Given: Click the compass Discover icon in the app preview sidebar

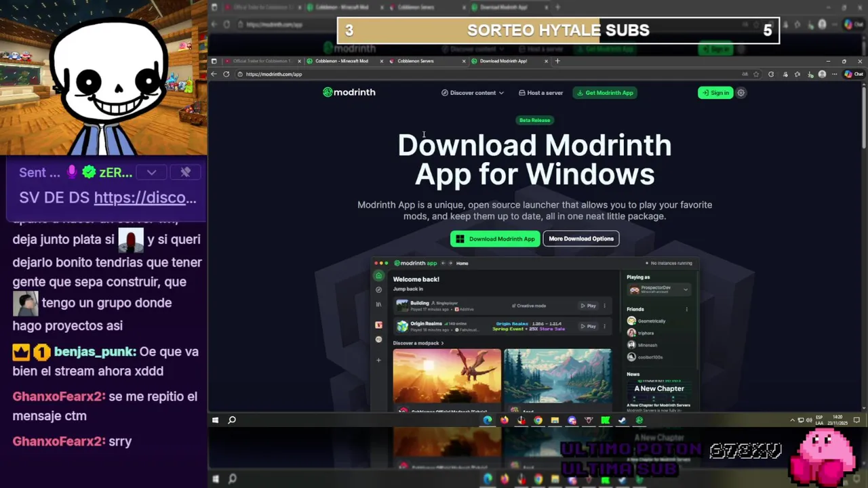Looking at the screenshot, I should pos(378,289).
